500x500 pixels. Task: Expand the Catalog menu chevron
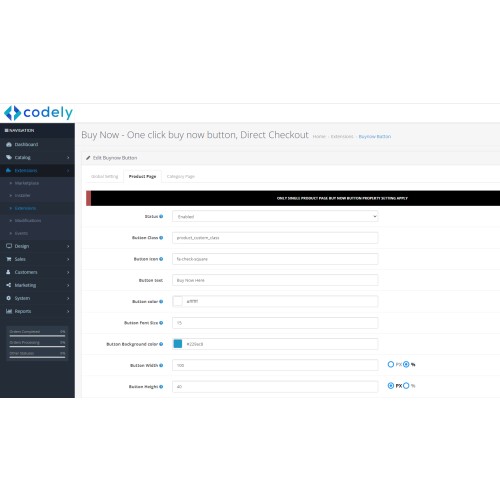(68, 157)
